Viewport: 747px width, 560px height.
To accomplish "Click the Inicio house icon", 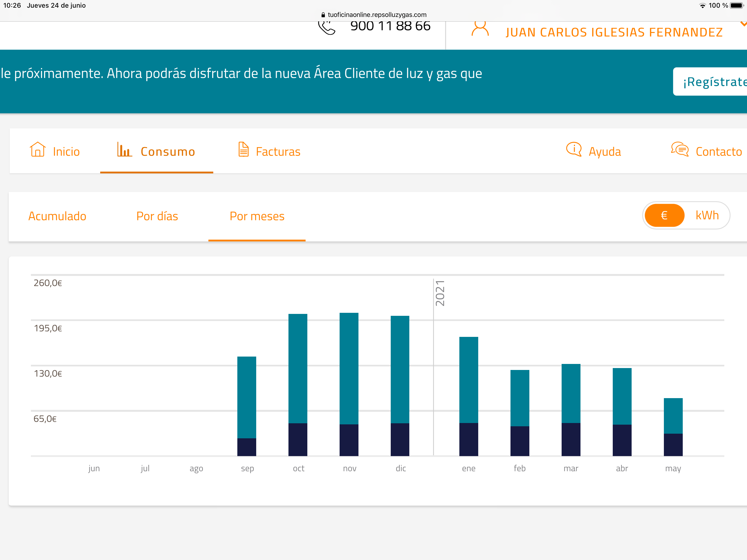I will (37, 149).
